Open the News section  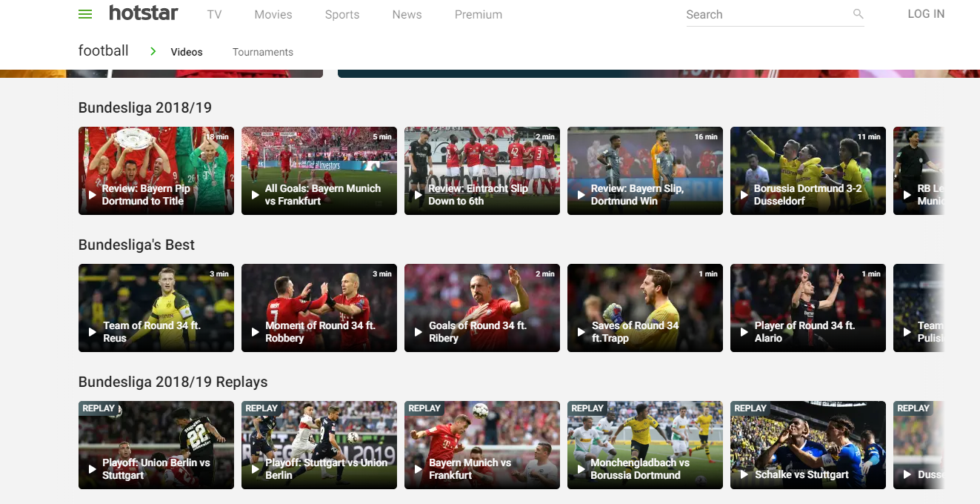pyautogui.click(x=406, y=13)
